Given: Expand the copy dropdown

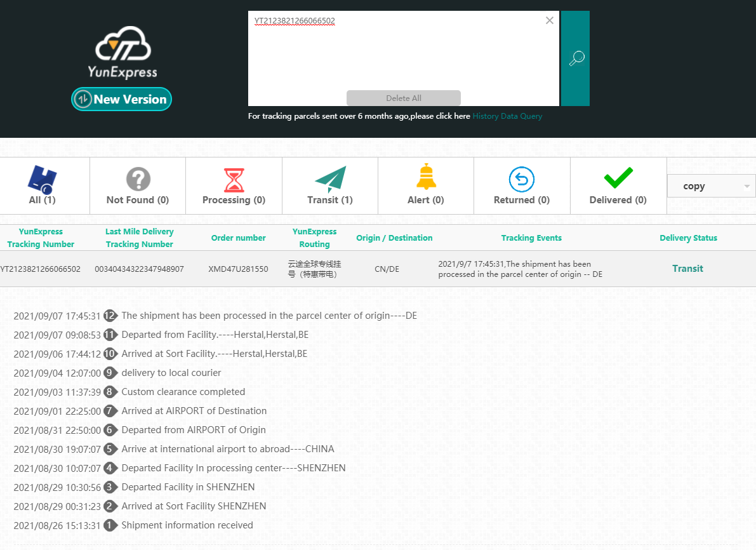Looking at the screenshot, I should [711, 186].
